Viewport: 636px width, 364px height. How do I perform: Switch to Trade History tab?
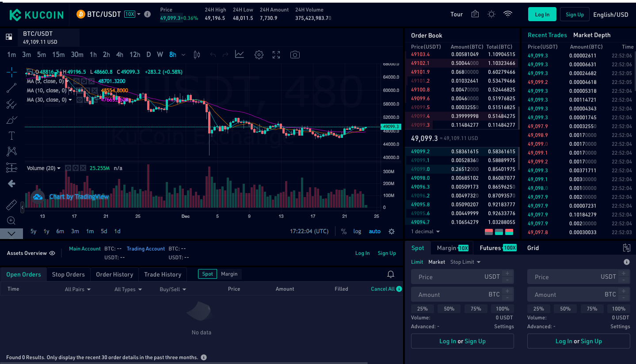click(163, 274)
